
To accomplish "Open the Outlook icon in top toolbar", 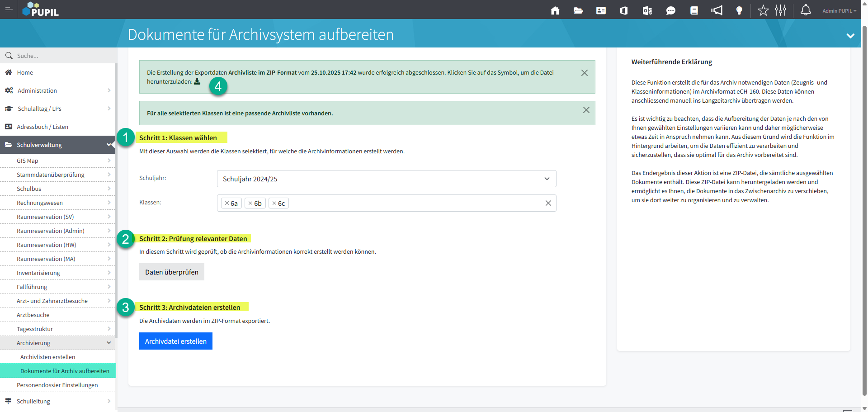I will 647,10.
